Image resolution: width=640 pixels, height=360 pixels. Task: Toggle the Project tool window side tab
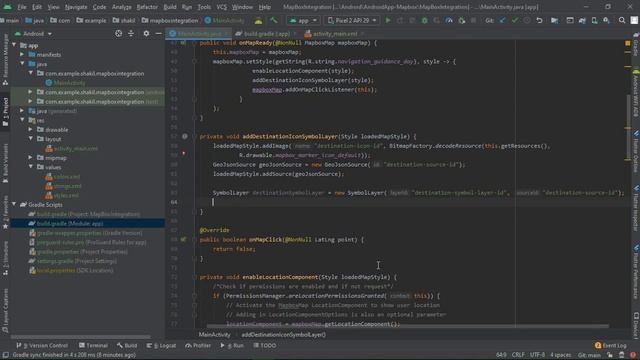5,113
